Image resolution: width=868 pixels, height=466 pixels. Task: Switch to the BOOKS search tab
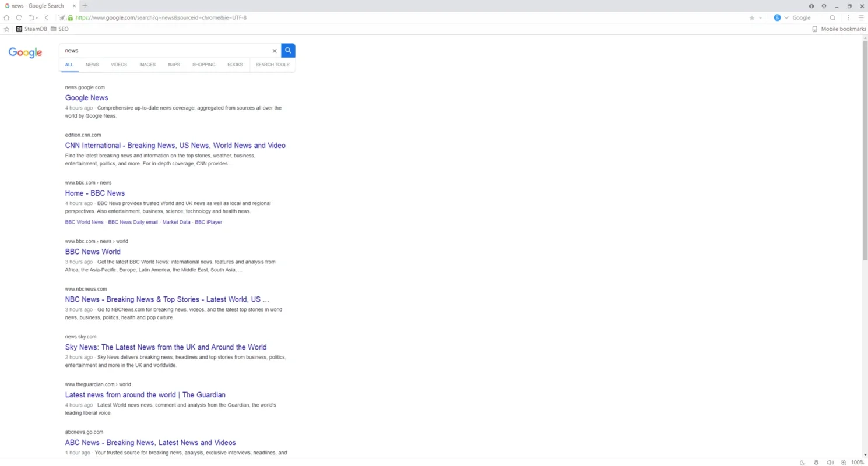click(x=235, y=65)
